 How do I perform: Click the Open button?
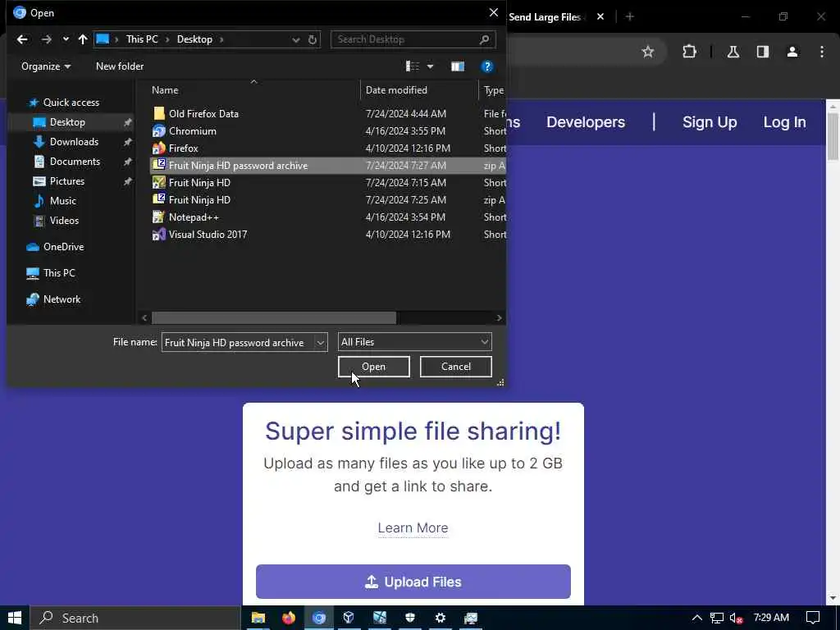pos(373,367)
